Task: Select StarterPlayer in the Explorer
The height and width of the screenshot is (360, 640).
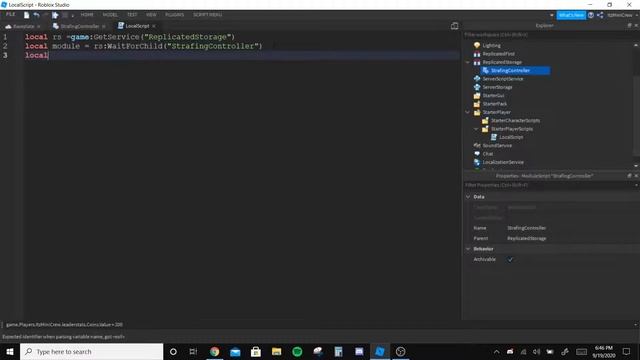Action: tap(496, 112)
